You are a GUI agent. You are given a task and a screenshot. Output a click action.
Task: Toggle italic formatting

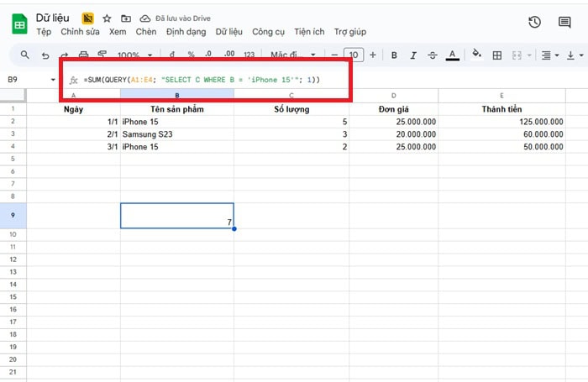(412, 55)
